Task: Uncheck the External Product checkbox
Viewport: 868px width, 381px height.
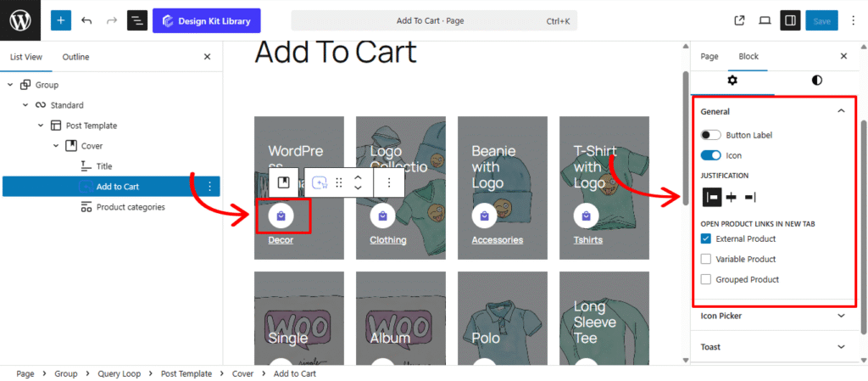Action: [x=706, y=239]
